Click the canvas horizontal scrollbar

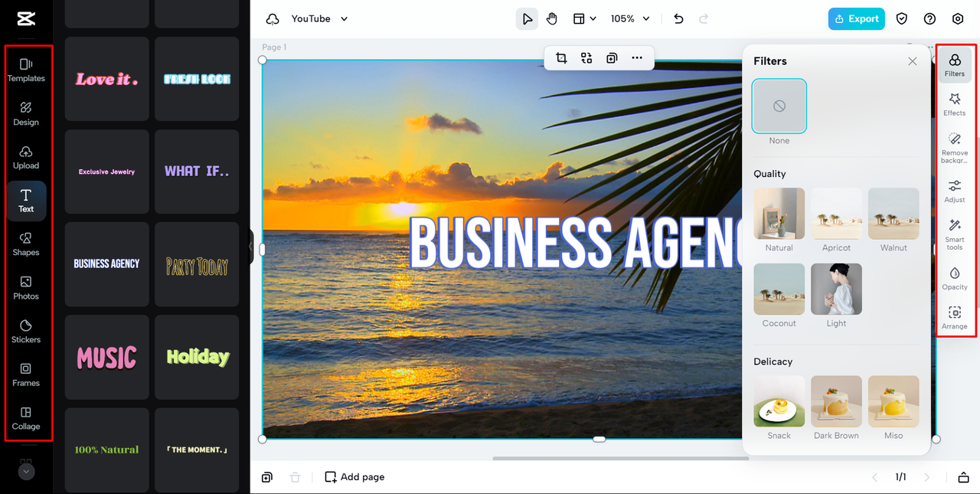click(x=621, y=459)
